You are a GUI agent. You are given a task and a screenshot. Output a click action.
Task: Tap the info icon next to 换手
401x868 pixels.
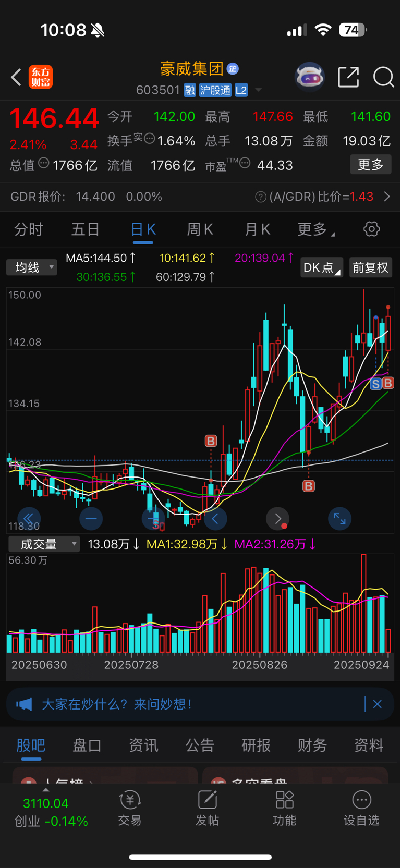[x=149, y=139]
